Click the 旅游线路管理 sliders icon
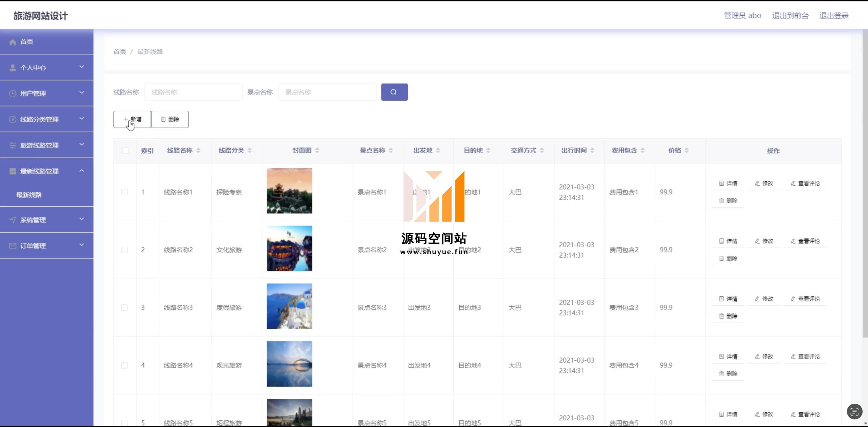The height and width of the screenshot is (427, 868). (x=13, y=145)
